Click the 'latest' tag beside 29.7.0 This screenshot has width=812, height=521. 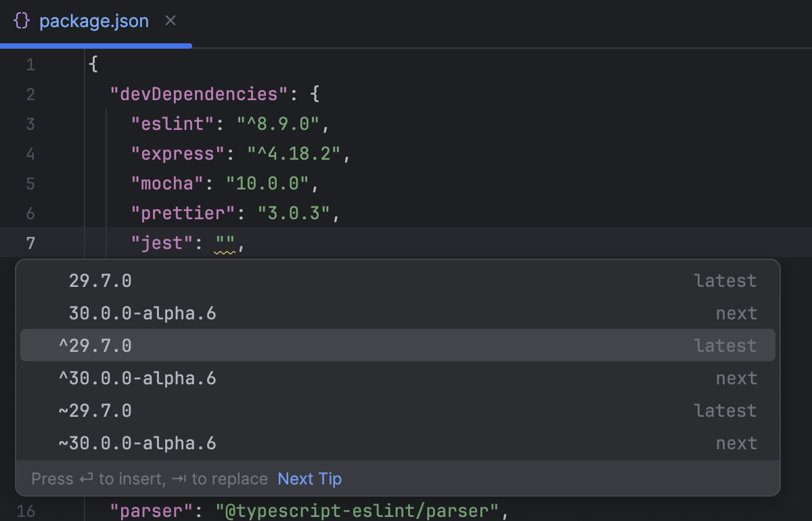pos(725,280)
